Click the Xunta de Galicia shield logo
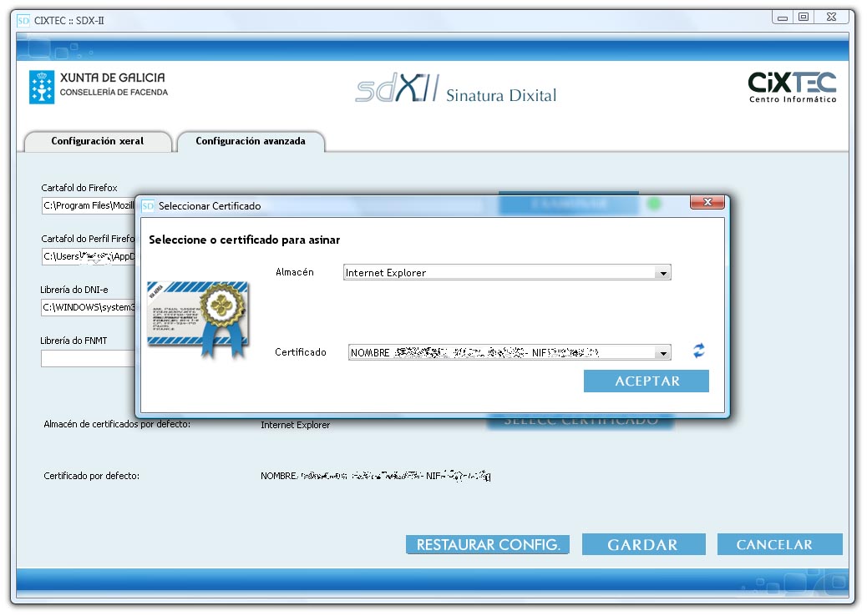 click(x=42, y=87)
